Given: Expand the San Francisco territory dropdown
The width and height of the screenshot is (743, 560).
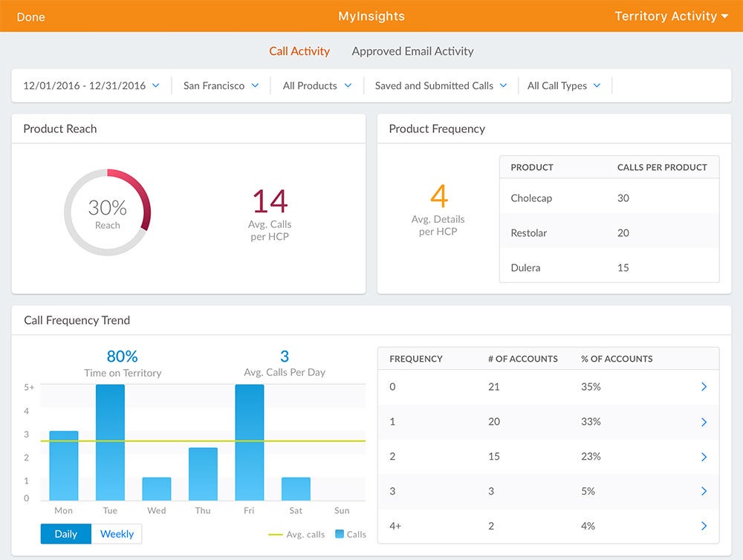Looking at the screenshot, I should (221, 86).
